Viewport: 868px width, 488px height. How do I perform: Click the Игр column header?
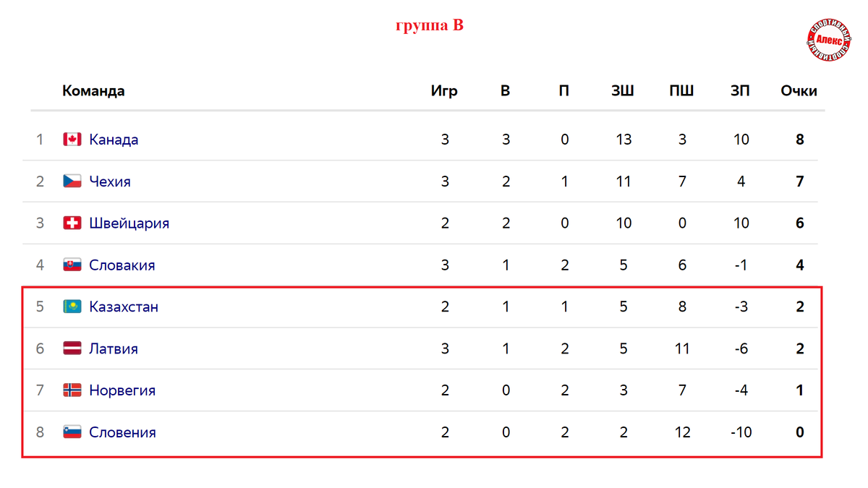click(444, 91)
